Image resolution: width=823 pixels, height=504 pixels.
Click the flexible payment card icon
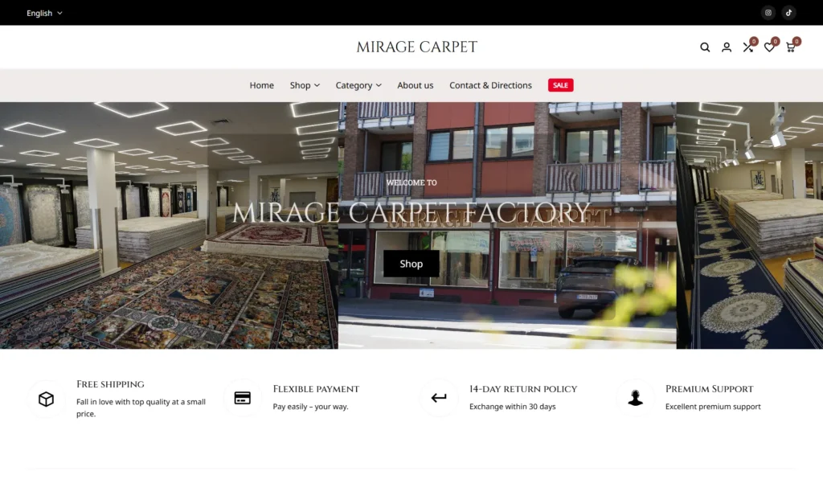tap(243, 398)
